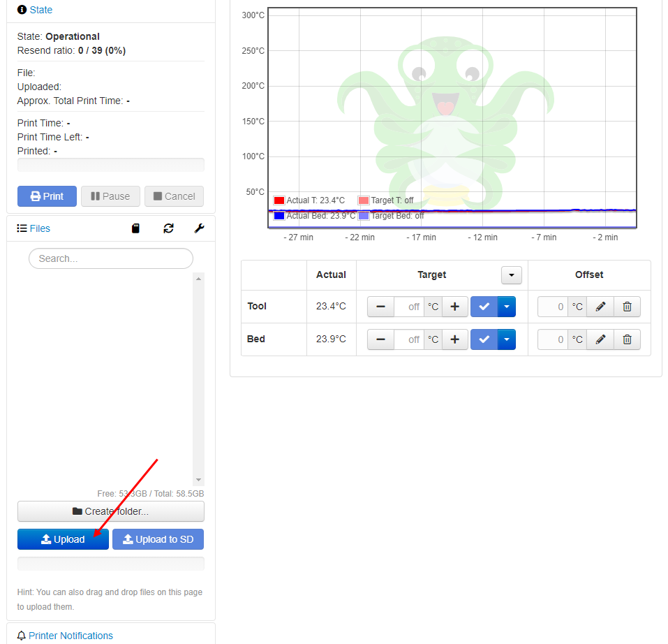Screen dimensions: 668x644
Task: Click Create folder button
Action: click(x=111, y=511)
